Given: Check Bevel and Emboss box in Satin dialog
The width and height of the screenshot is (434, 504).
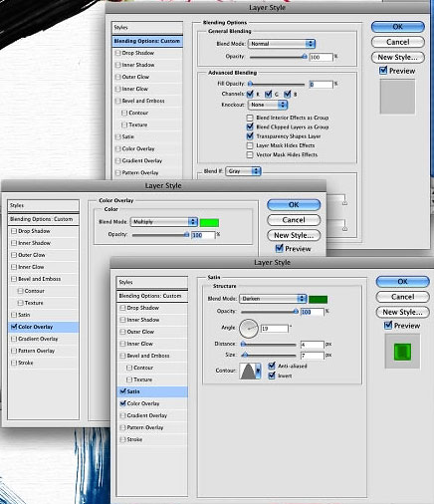Looking at the screenshot, I should click(x=122, y=356).
